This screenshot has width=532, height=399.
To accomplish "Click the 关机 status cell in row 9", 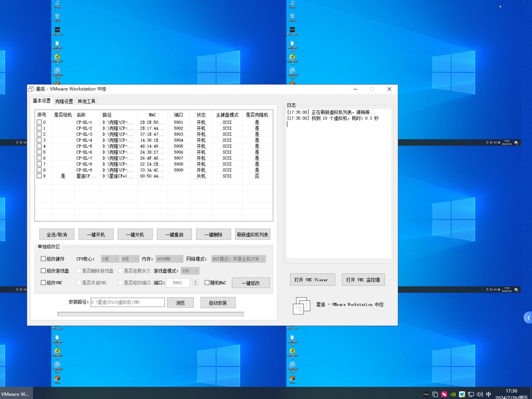I will point(201,176).
